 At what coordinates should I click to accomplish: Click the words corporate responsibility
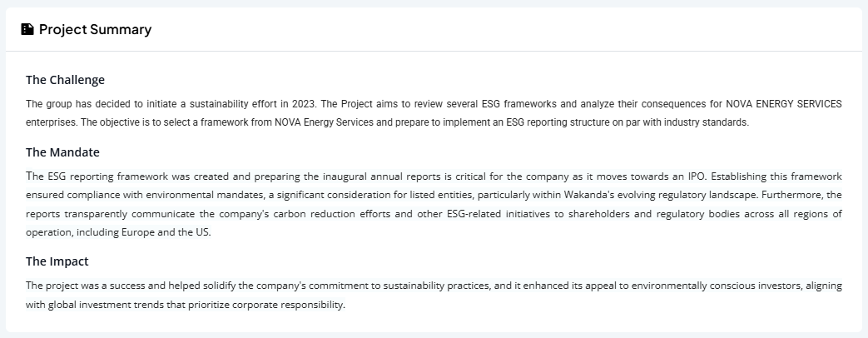(x=289, y=305)
